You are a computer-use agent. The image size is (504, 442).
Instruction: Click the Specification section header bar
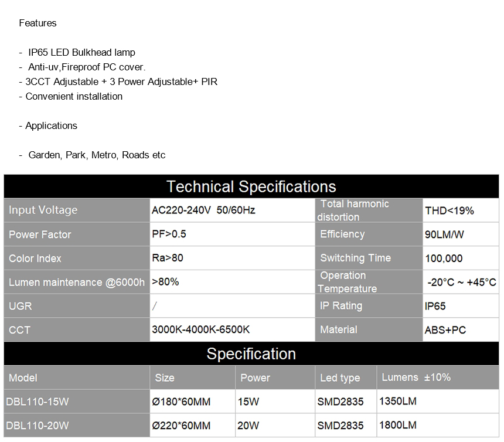pos(251,353)
